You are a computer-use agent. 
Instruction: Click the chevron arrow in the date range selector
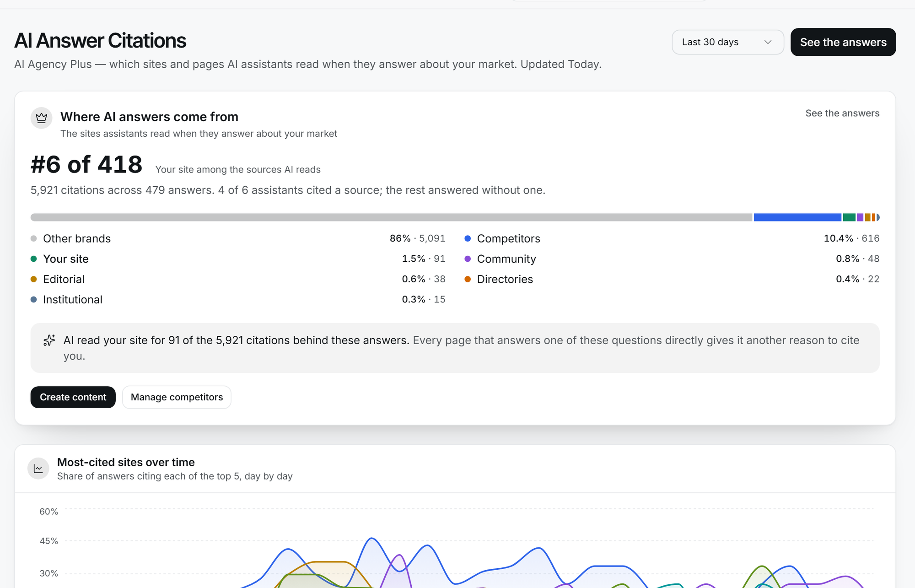click(x=768, y=42)
